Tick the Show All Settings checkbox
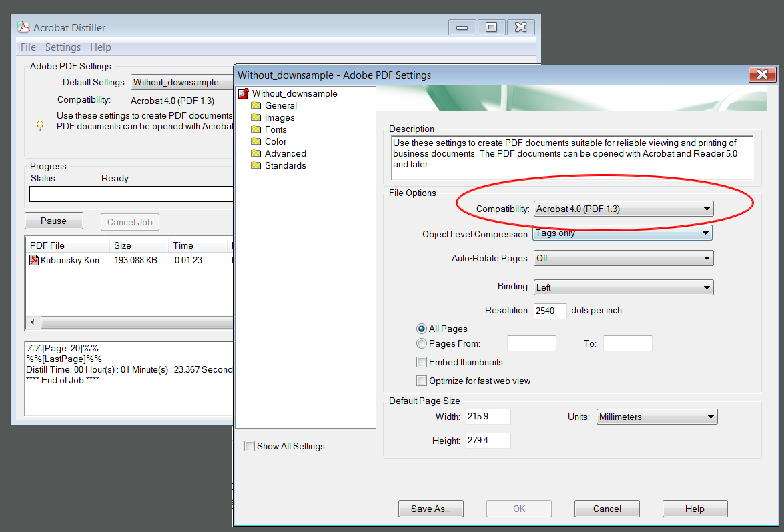784x532 pixels. (249, 446)
